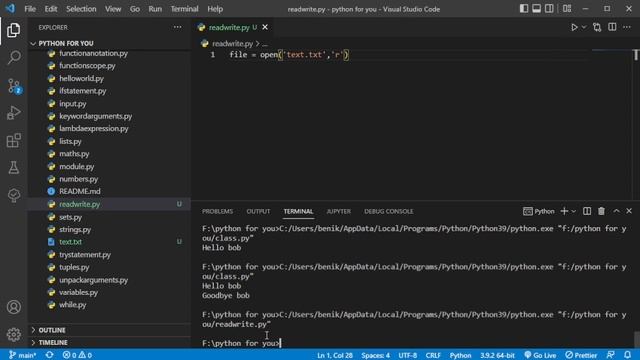
Task: Switch to the Debug Console tab
Action: pyautogui.click(x=389, y=211)
